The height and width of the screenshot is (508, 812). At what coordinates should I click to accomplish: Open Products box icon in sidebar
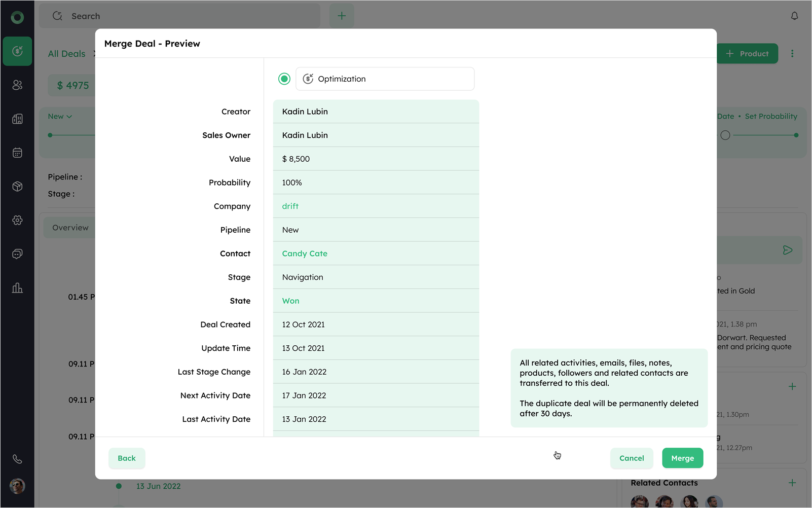tap(17, 187)
